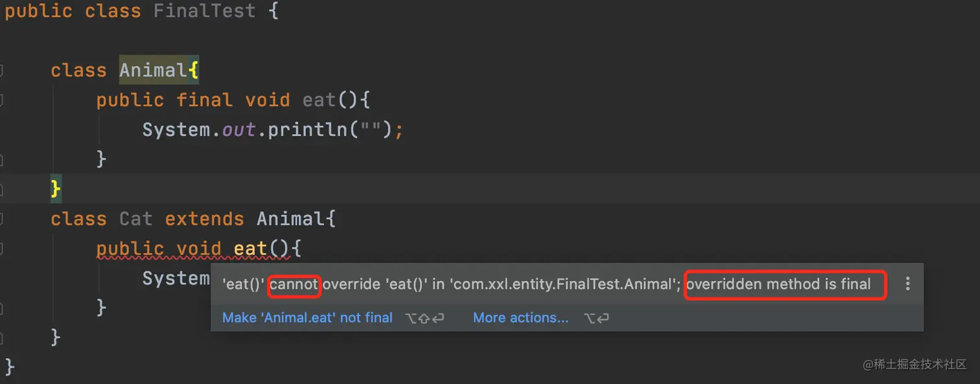Place cursor on the Cat class name

click(x=136, y=219)
